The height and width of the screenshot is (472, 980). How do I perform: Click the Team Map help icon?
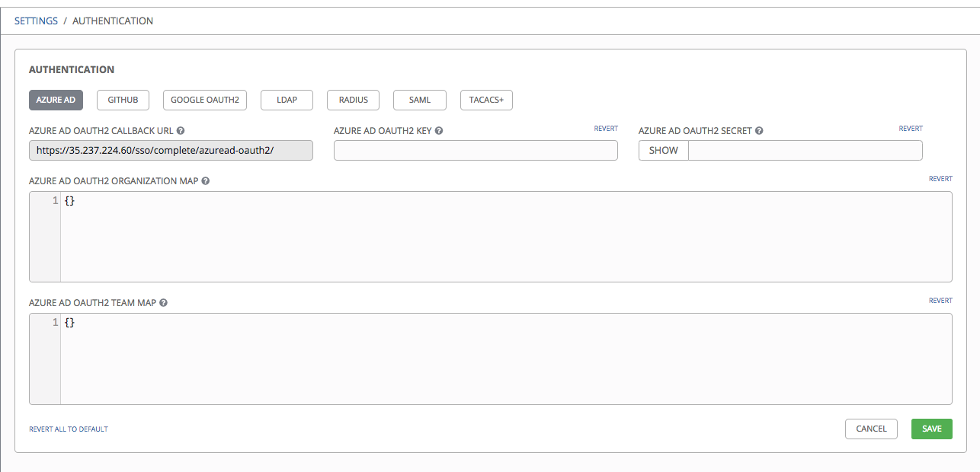click(x=164, y=302)
